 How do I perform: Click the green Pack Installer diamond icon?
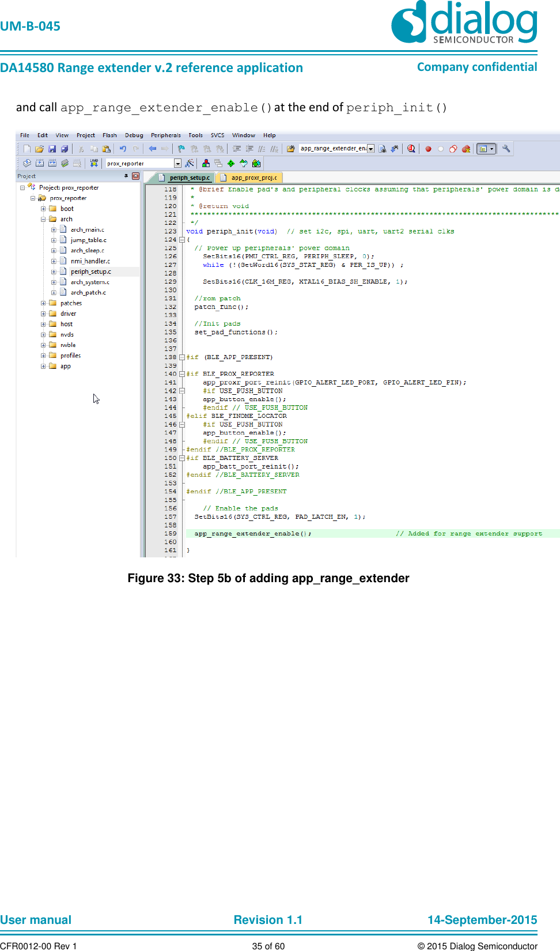coord(231,163)
